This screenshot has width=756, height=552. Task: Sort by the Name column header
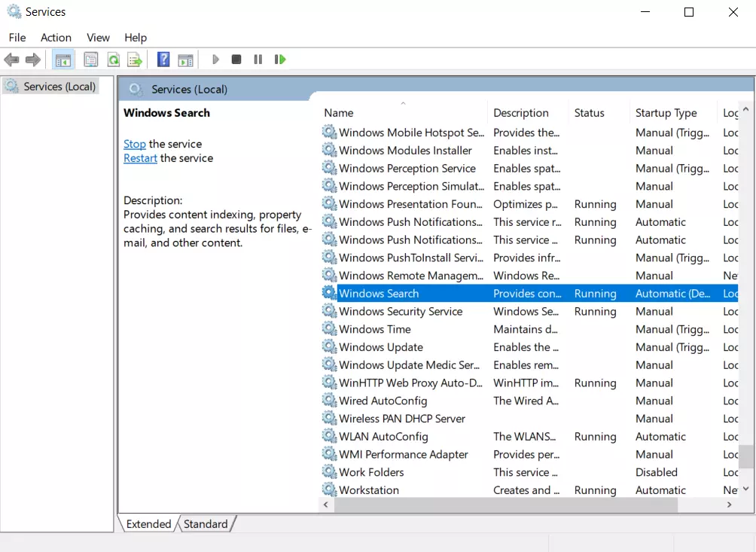point(404,113)
